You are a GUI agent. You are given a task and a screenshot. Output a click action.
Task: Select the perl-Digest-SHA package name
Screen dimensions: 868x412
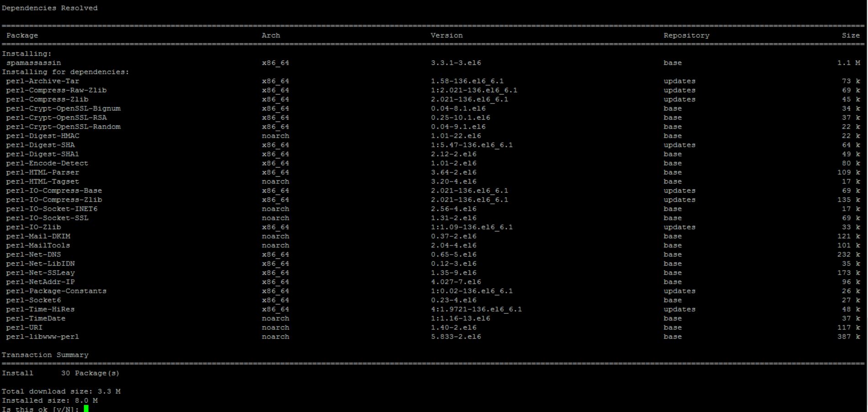41,145
